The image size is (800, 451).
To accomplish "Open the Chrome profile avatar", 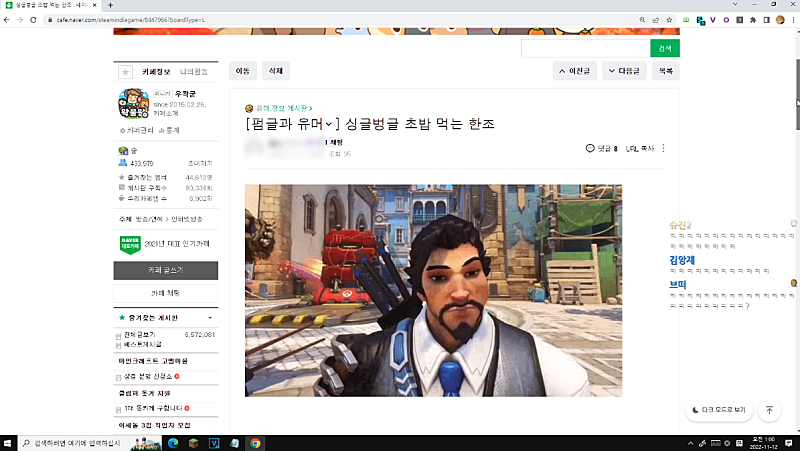I will 780,20.
